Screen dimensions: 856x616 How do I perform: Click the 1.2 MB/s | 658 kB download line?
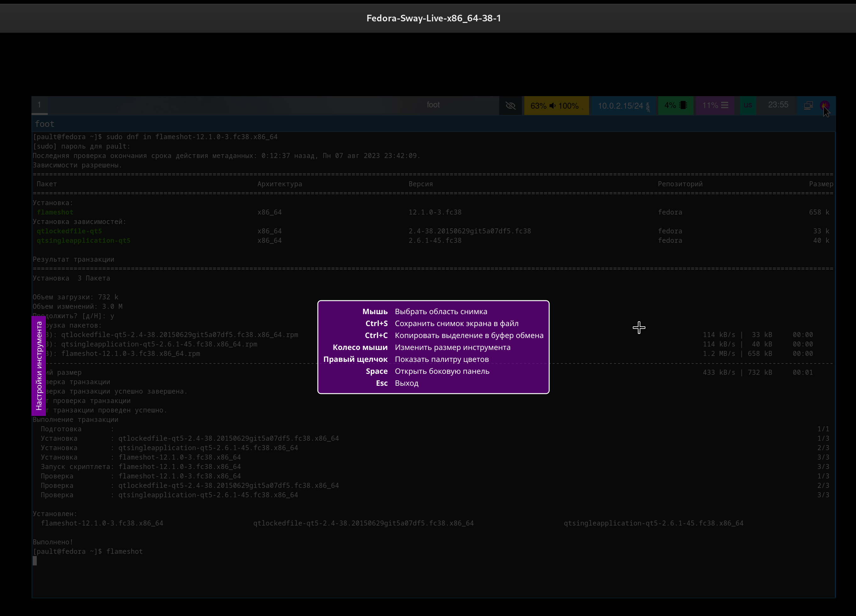(x=758, y=354)
